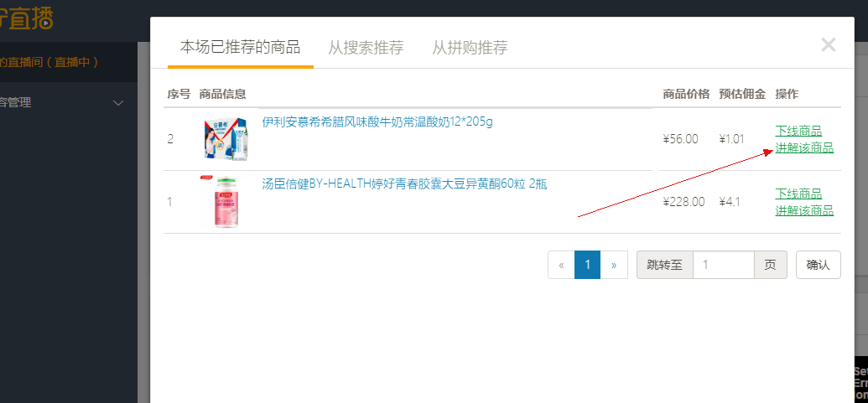Click the ¥4.1 commission value
Image resolution: width=868 pixels, height=403 pixels.
(730, 202)
